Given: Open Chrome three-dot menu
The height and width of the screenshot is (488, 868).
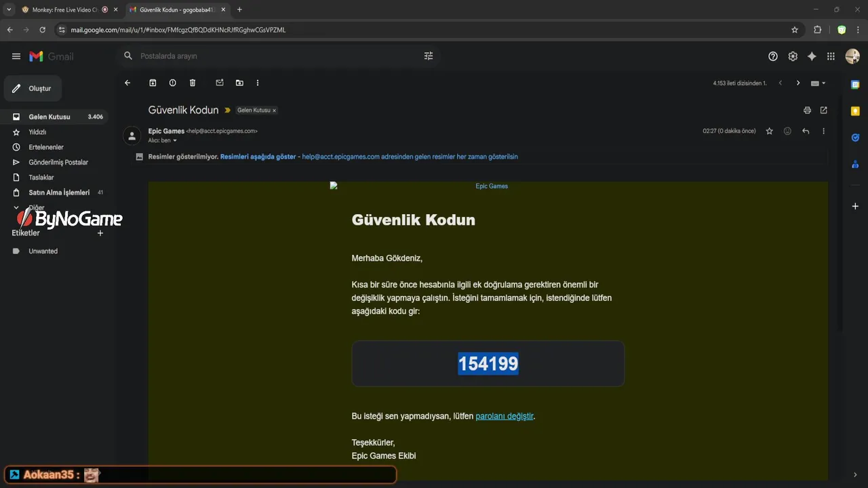Looking at the screenshot, I should click(x=859, y=30).
